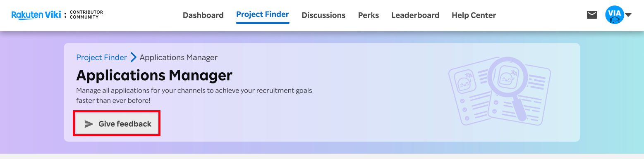View the Leaderboard tab
The image size is (644, 159).
(415, 15)
